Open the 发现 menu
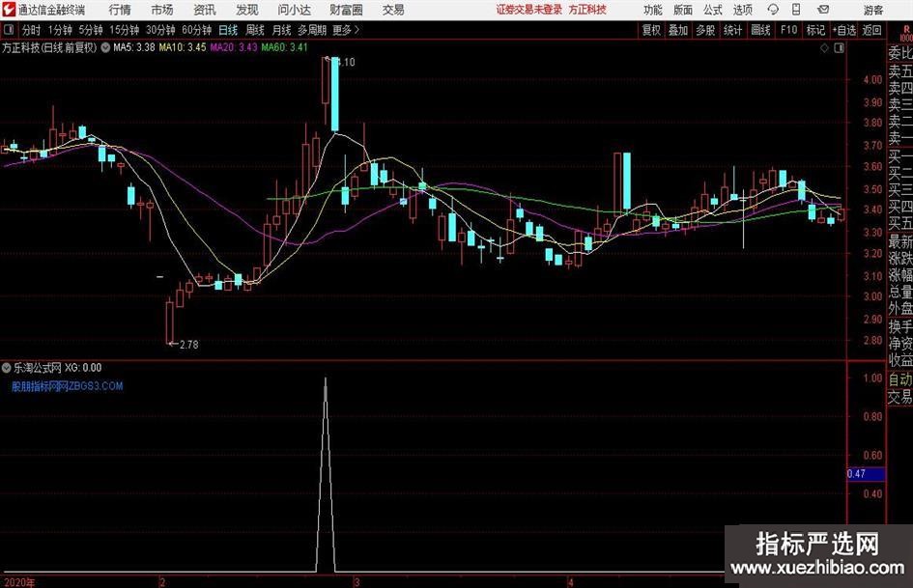This screenshot has width=913, height=588. point(247,10)
